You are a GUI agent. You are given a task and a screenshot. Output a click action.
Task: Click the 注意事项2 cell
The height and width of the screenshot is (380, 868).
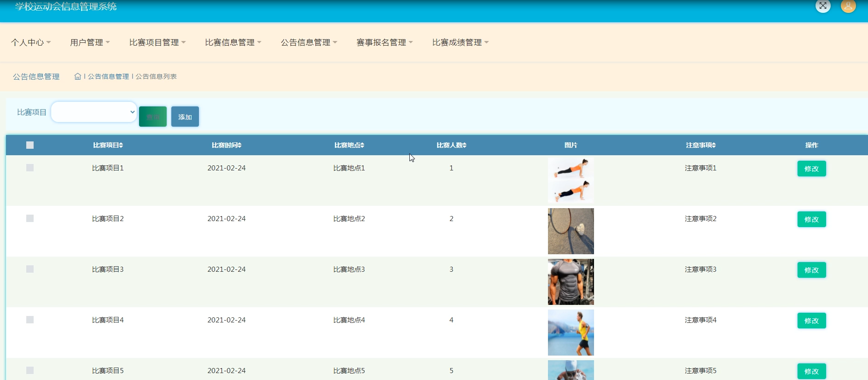700,219
